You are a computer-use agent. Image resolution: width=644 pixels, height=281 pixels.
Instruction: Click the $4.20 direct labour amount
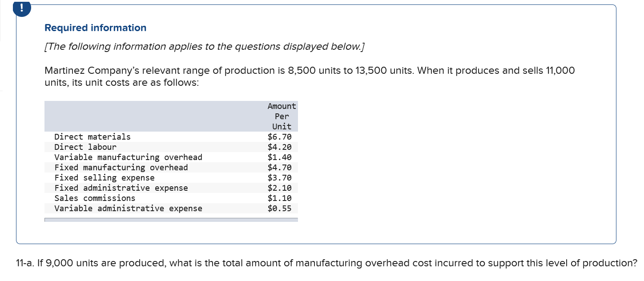point(280,147)
